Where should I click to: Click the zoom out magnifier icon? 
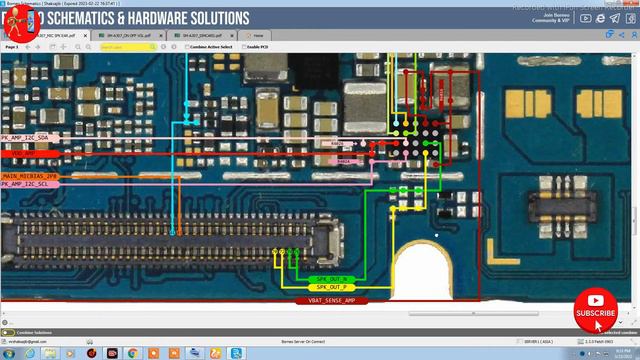pos(88,47)
